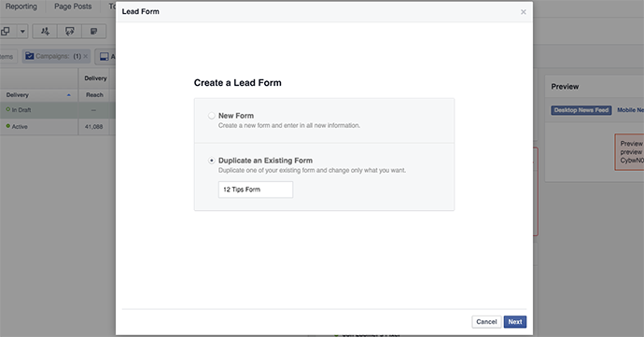Click the Next button
Screen dimensions: 644x337
tap(515, 322)
